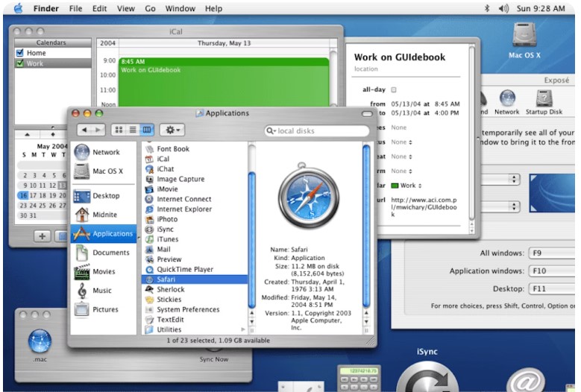Select the iChat app icon
Screen dimensions: 581x392
[x=149, y=168]
